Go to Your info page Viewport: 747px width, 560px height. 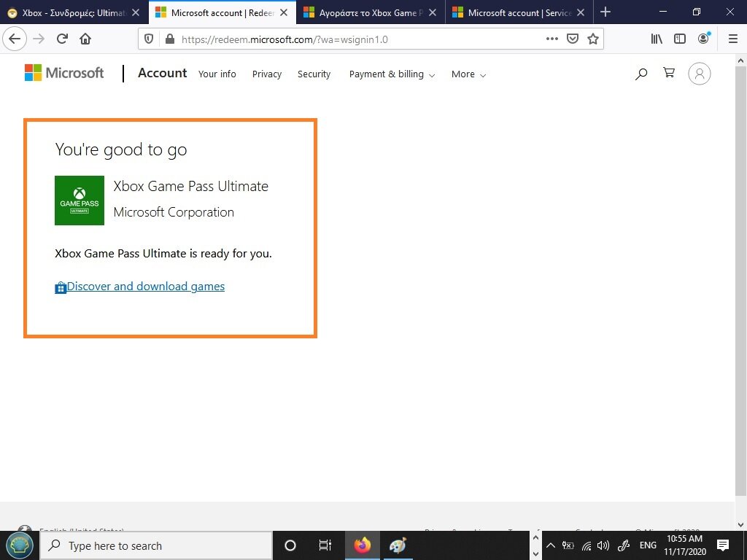tap(217, 74)
